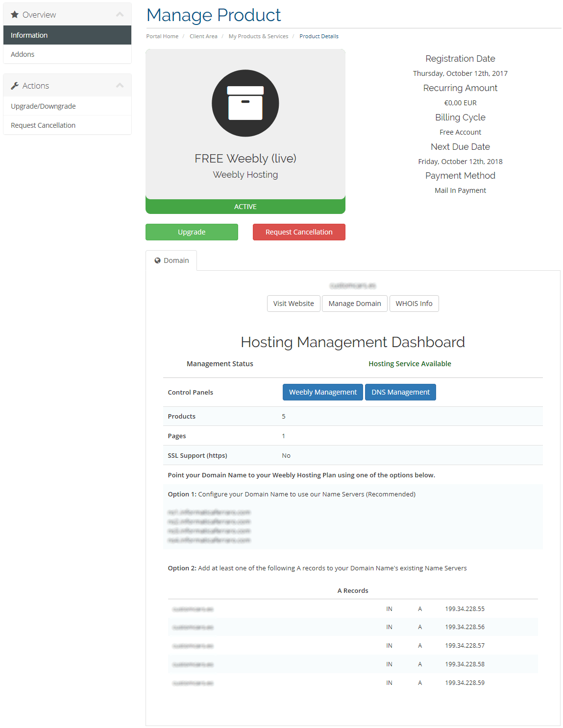Screen dimensions: 563x728
Task: Click the Hosting Management Dashboard heading
Action: 353,342
